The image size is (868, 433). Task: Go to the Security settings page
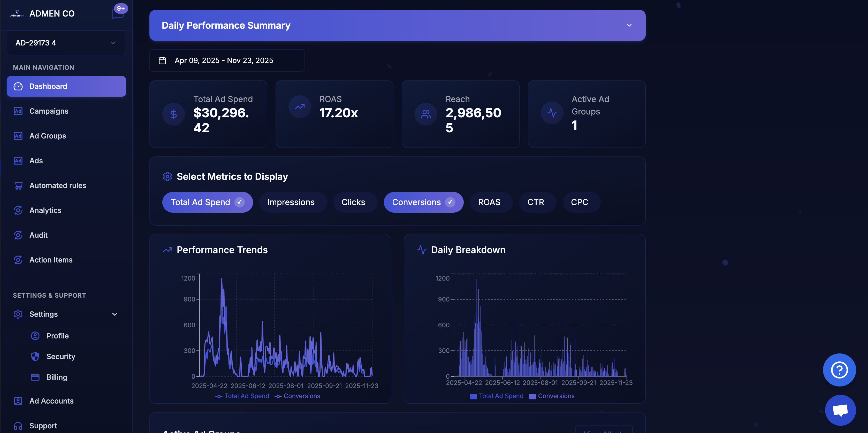(x=61, y=356)
